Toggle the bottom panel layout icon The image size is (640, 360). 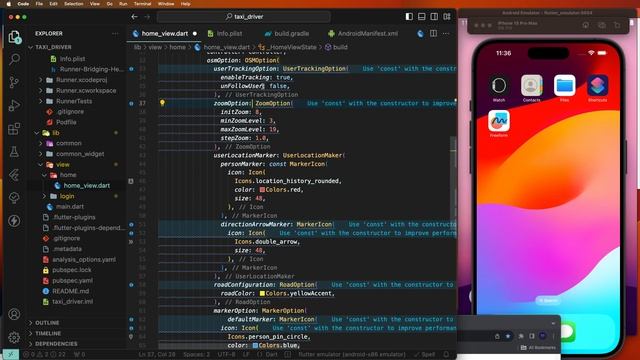click(x=422, y=17)
